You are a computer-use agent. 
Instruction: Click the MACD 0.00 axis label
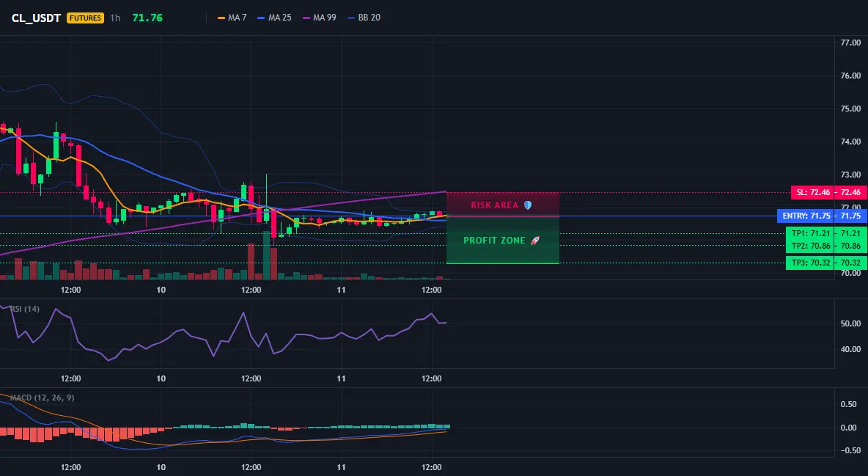pyautogui.click(x=849, y=428)
